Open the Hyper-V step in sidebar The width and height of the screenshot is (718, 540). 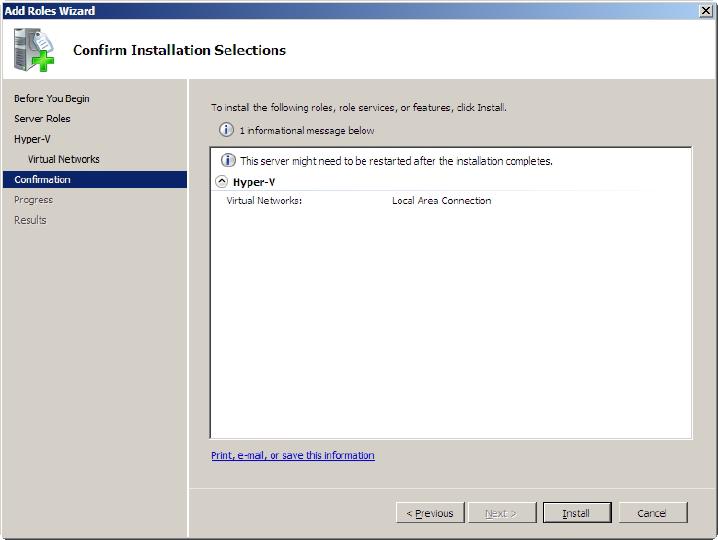pos(32,139)
